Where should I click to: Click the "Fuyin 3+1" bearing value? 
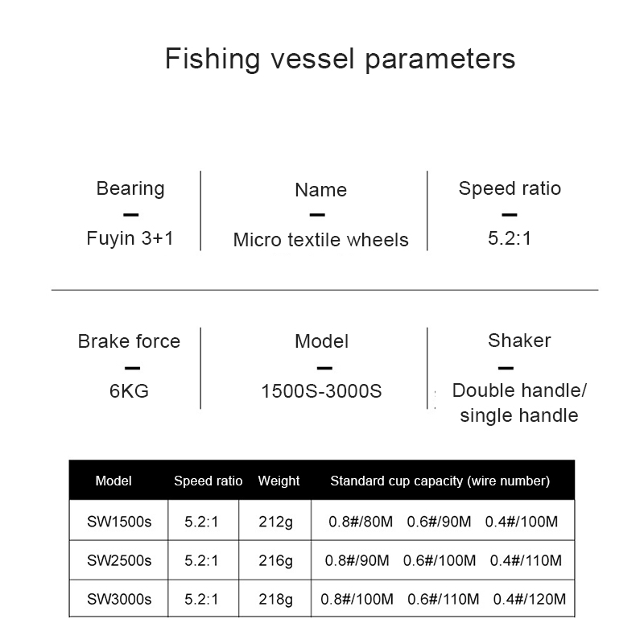pos(130,238)
